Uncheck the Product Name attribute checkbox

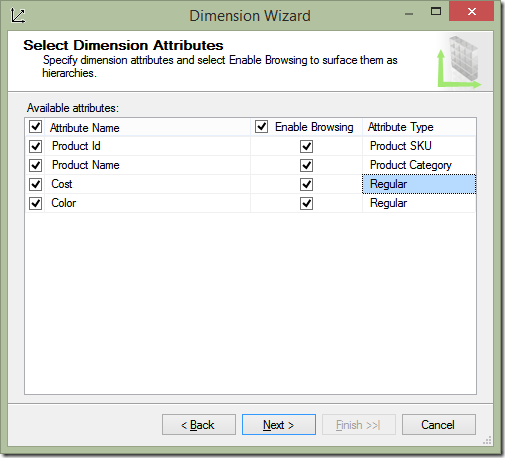(35, 165)
